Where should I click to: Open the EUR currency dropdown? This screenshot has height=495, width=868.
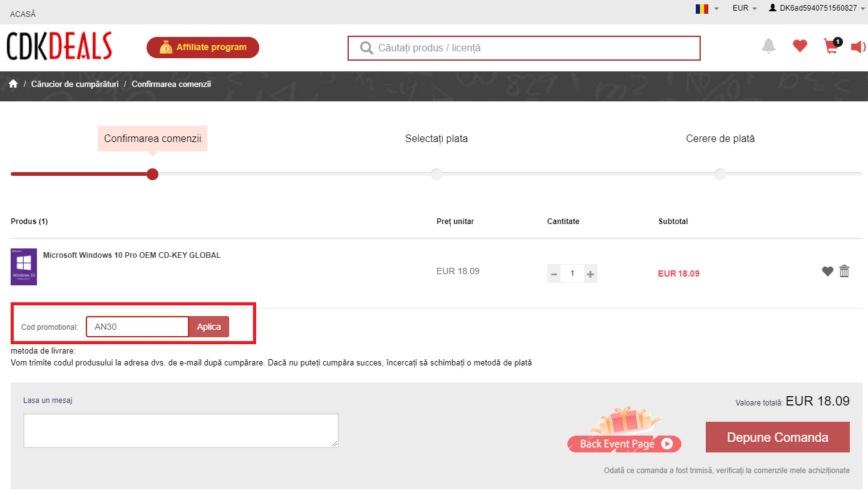(745, 8)
